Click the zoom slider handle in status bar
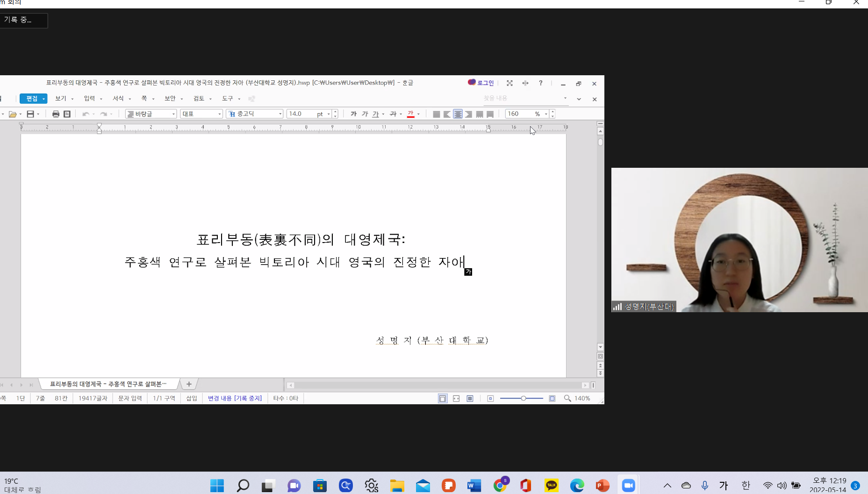This screenshot has width=868, height=494. [524, 398]
